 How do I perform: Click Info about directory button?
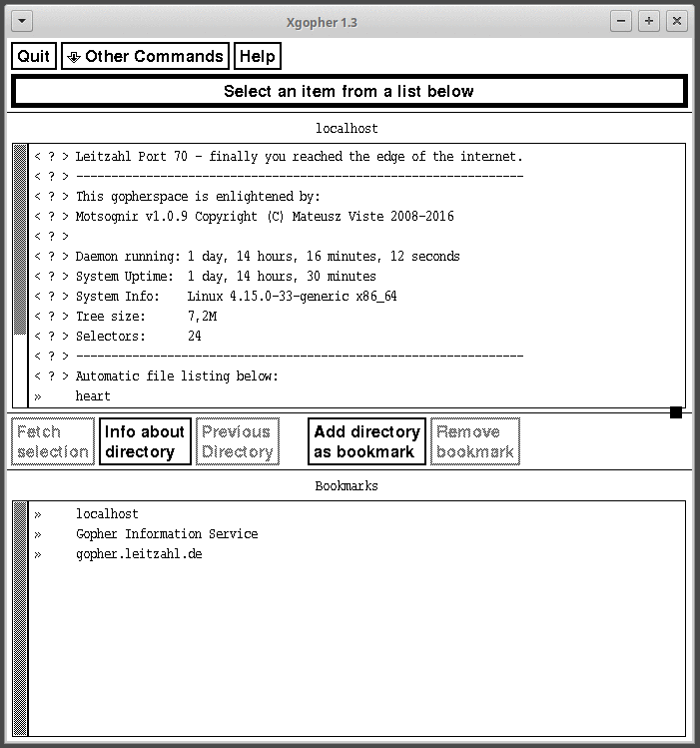click(x=145, y=441)
